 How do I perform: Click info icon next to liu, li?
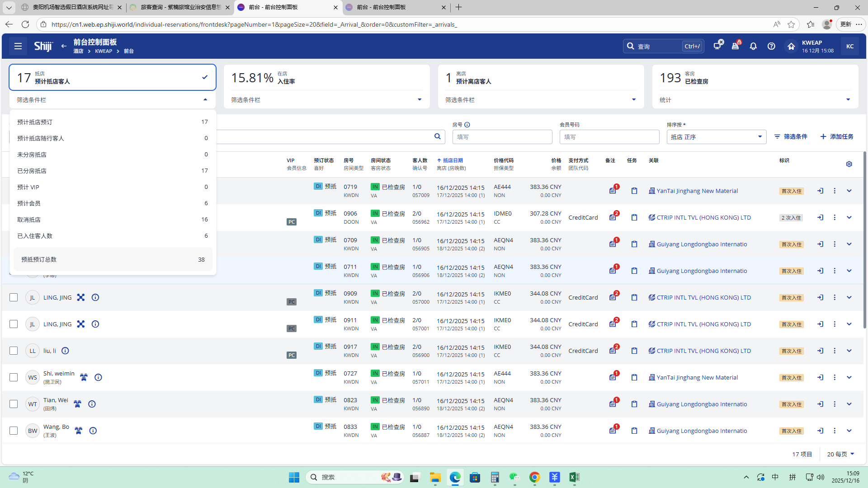coord(65,351)
